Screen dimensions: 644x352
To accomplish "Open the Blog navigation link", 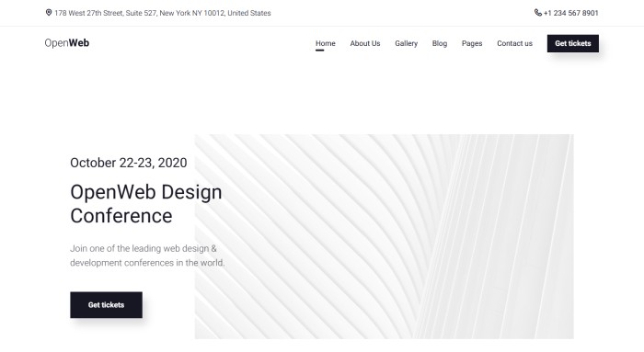I will tap(440, 43).
